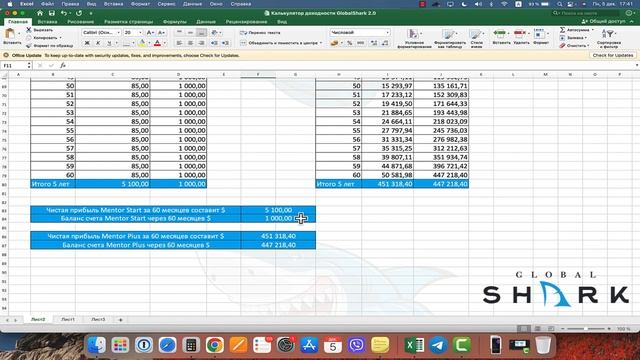The width and height of the screenshot is (640, 360).
Task: Toggle bold formatting (Ж)
Action: [87, 43]
